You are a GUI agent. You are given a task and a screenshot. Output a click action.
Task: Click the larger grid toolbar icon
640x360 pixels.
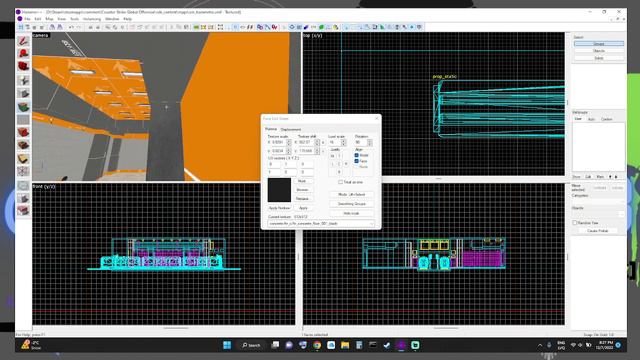point(41,27)
